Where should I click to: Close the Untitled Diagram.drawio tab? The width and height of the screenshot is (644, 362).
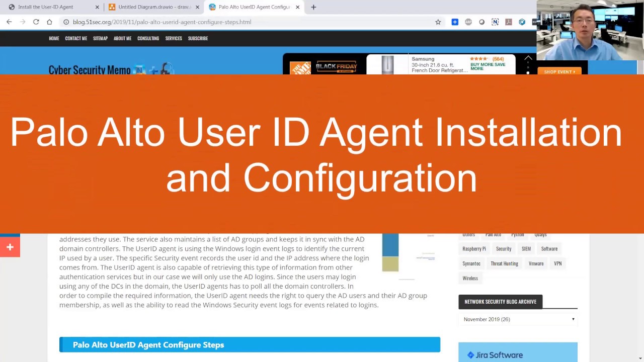[x=197, y=7]
